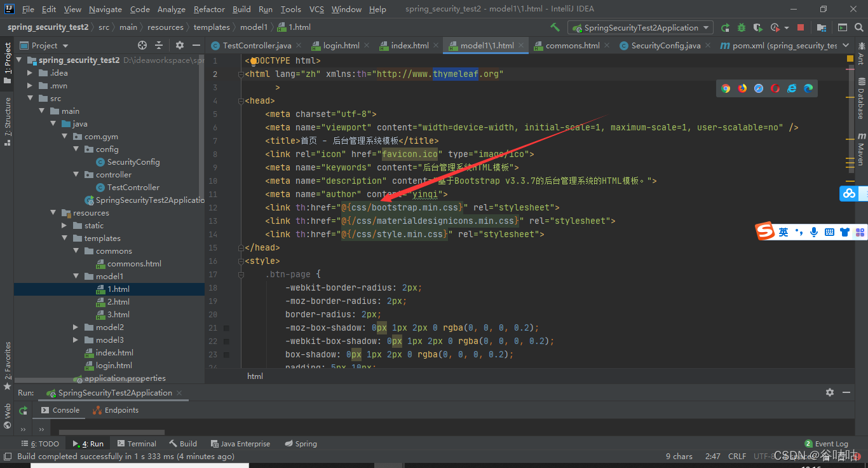The width and height of the screenshot is (868, 468).
Task: Collapse the com.gym package
Action: [64, 137]
